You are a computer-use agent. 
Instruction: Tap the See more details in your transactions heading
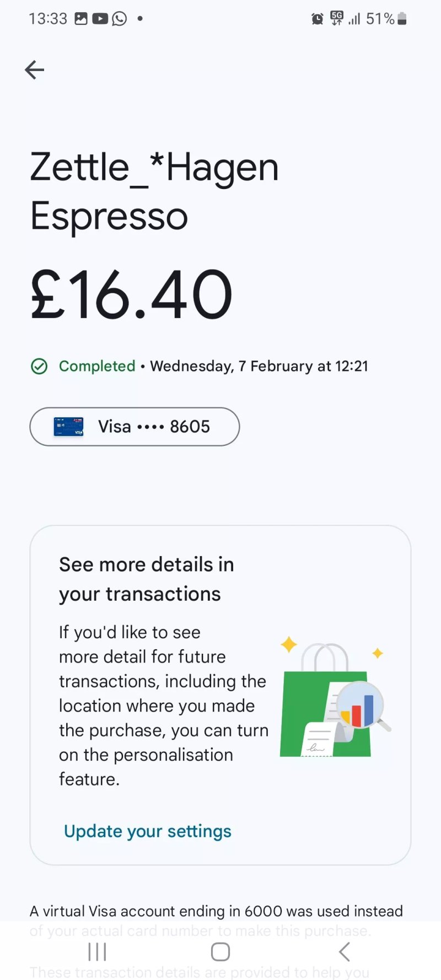click(x=147, y=579)
